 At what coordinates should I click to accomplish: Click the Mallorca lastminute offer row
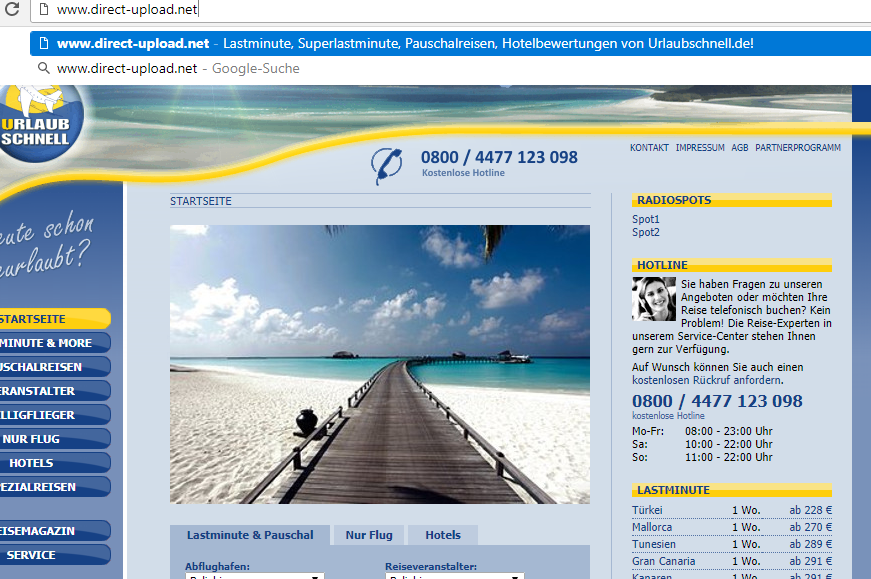pyautogui.click(x=731, y=527)
